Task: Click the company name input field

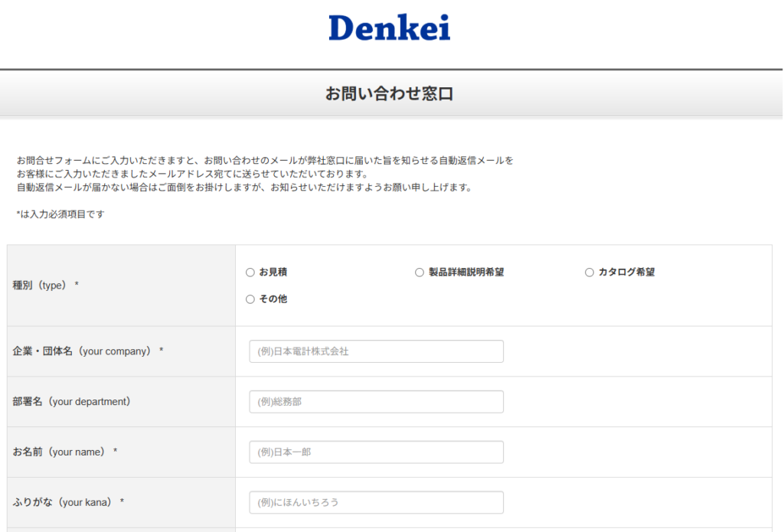Action: pyautogui.click(x=376, y=351)
